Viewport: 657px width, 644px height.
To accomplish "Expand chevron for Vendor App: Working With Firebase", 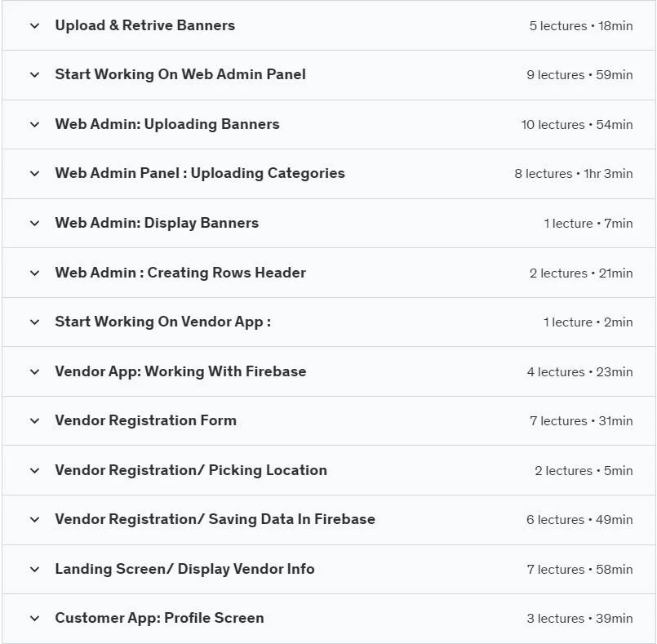I will (x=35, y=372).
